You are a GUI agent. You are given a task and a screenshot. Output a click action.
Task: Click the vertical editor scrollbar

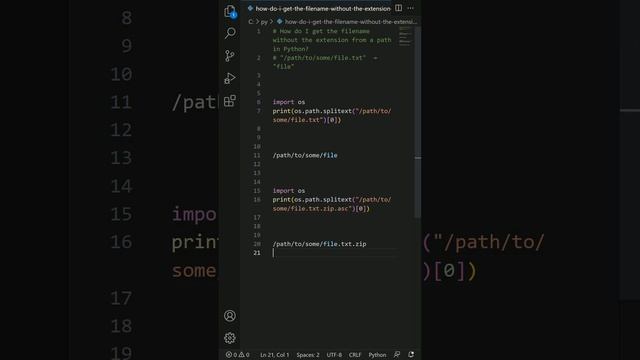click(418, 122)
